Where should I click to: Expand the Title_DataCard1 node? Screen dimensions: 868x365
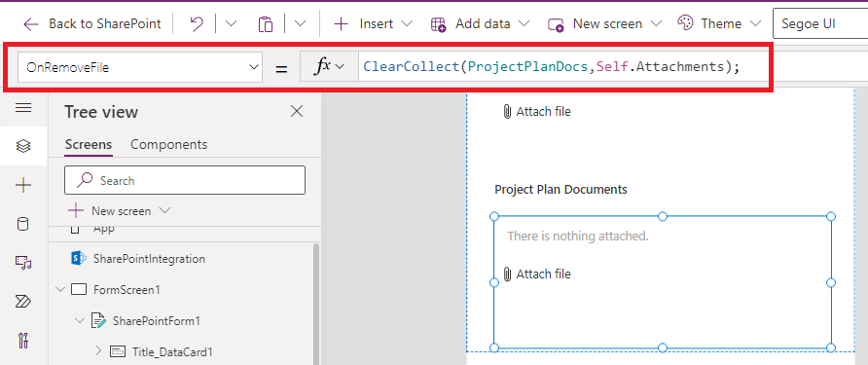tap(98, 350)
